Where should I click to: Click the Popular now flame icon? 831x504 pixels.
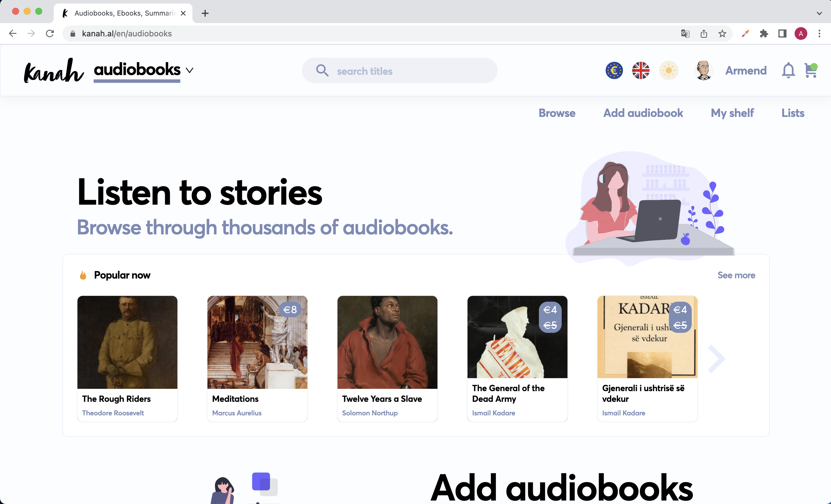click(83, 275)
